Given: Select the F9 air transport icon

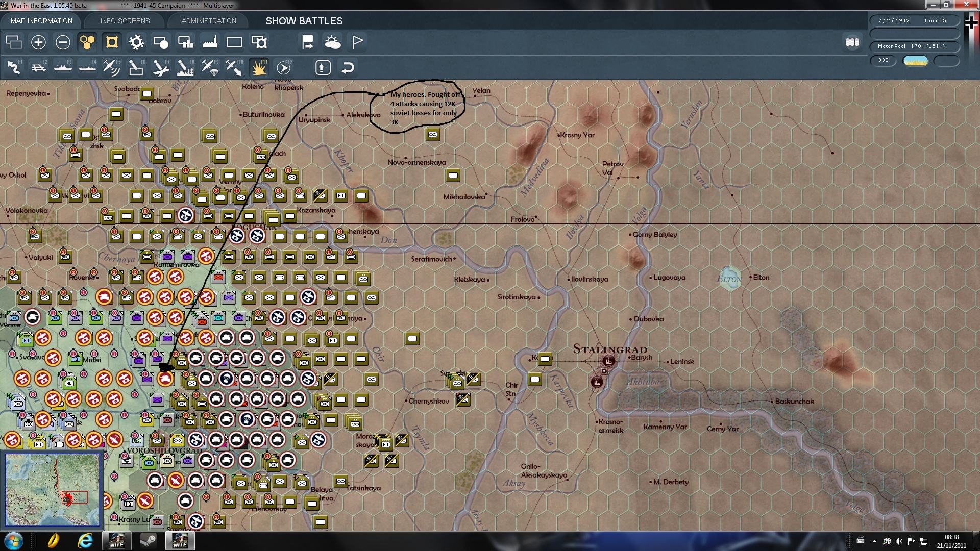Looking at the screenshot, I should [x=210, y=67].
